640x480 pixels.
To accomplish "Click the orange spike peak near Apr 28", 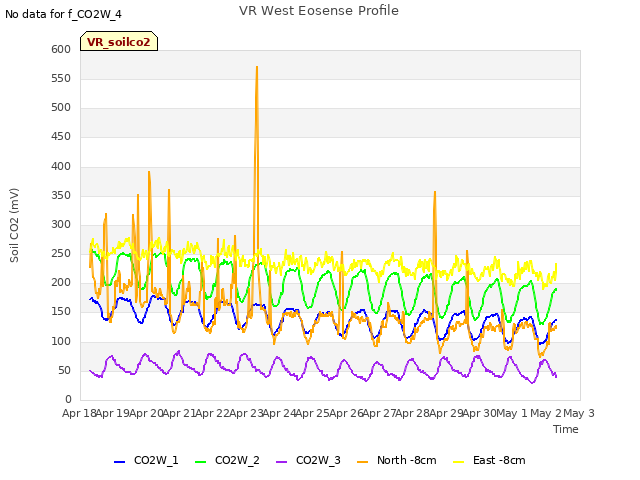I will [435, 193].
